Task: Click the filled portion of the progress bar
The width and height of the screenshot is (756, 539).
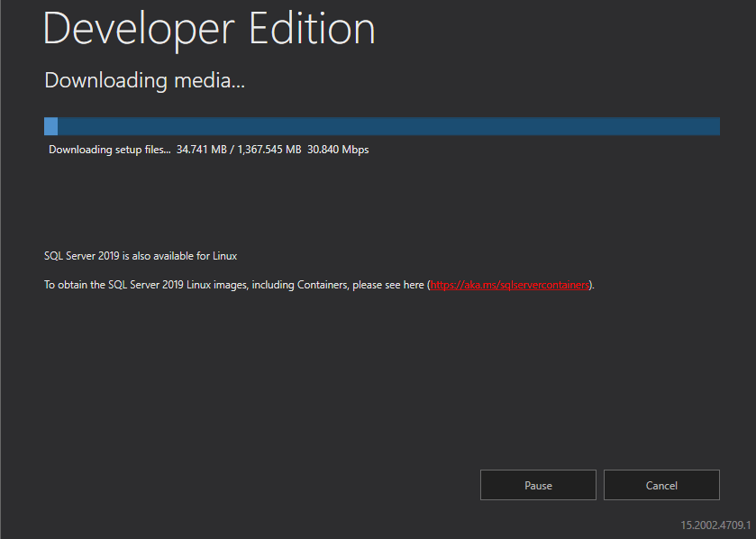Action: [x=50, y=126]
